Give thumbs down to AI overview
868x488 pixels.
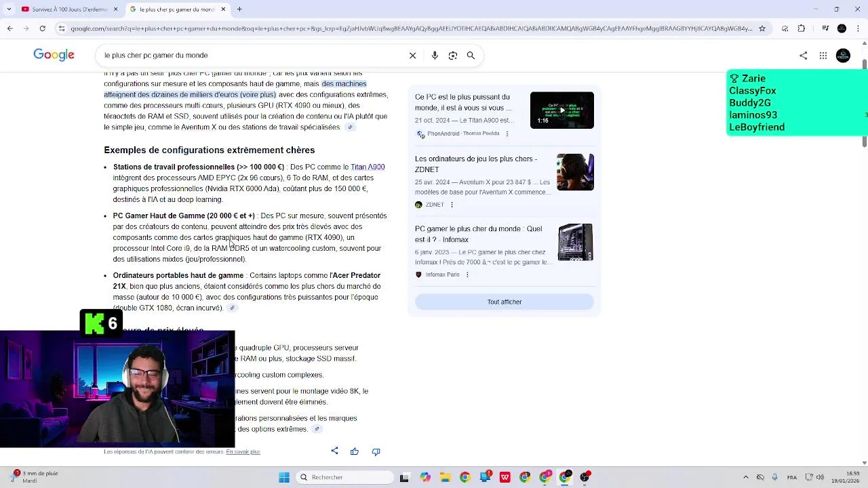[x=376, y=451]
